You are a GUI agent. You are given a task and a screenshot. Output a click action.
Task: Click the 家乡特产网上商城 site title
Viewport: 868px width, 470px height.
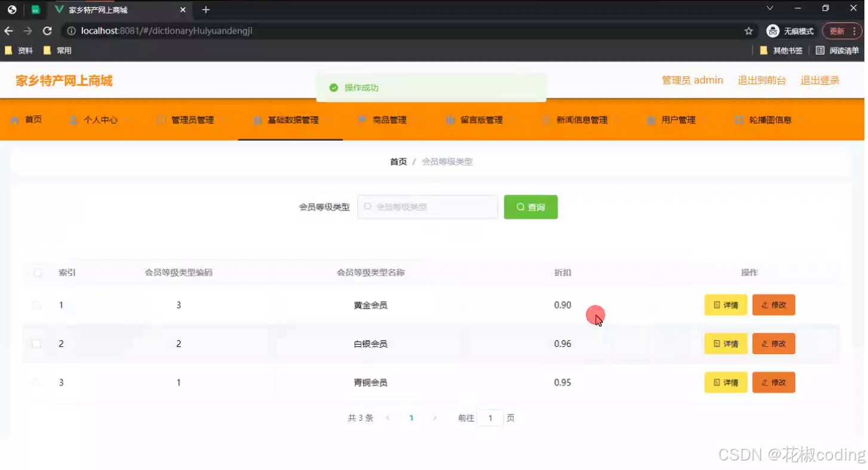coord(64,81)
